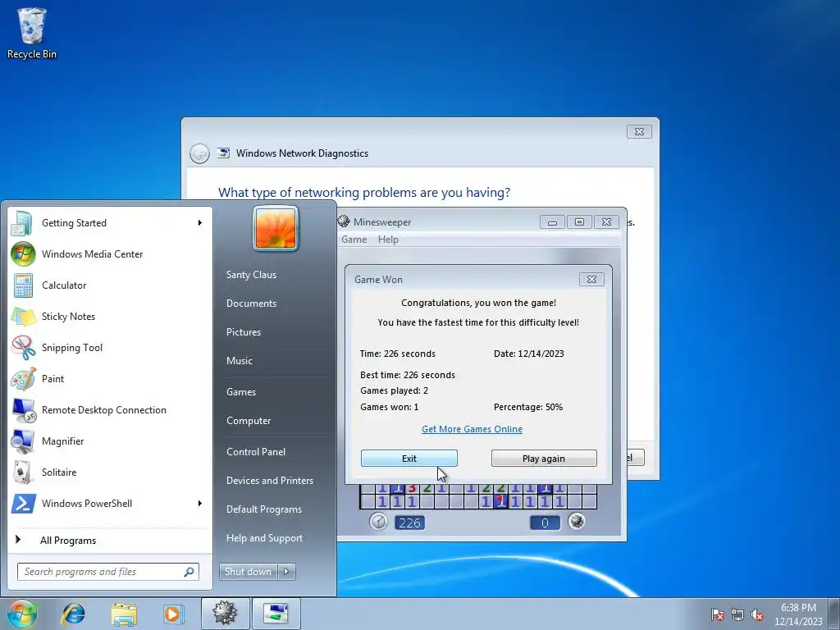Click the 'Games played: 2' text
This screenshot has width=840, height=630.
(x=395, y=390)
